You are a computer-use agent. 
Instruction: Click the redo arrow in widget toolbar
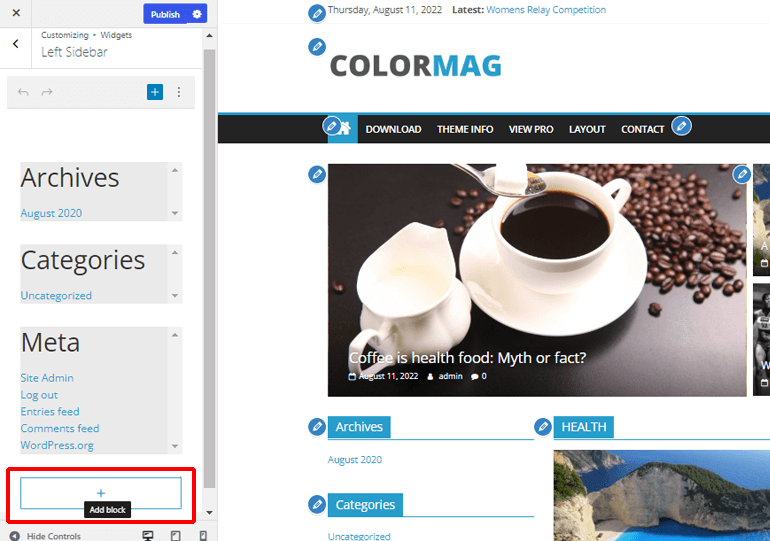tap(47, 92)
